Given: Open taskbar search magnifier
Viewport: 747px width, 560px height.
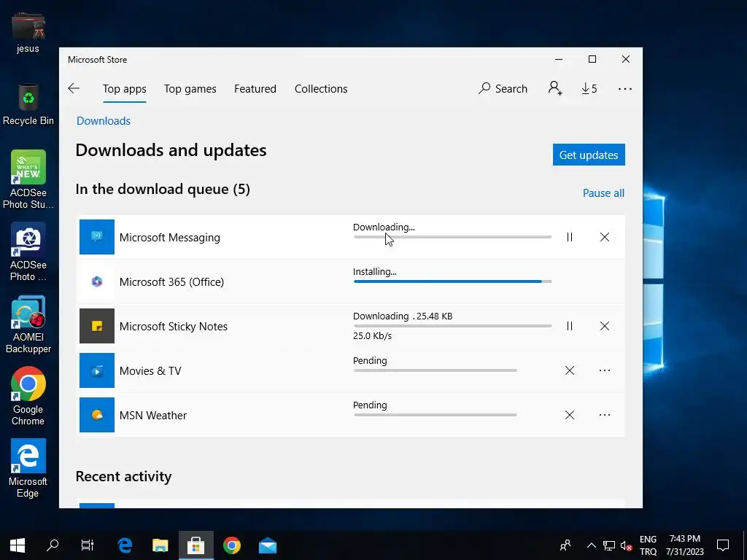Looking at the screenshot, I should 53,545.
